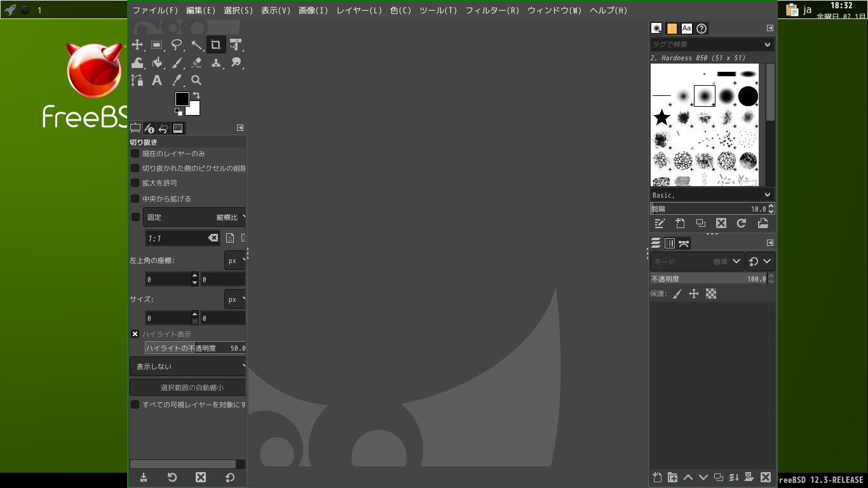This screenshot has width=868, height=488.
Task: Save tool preset in tool options footer
Action: [x=144, y=478]
